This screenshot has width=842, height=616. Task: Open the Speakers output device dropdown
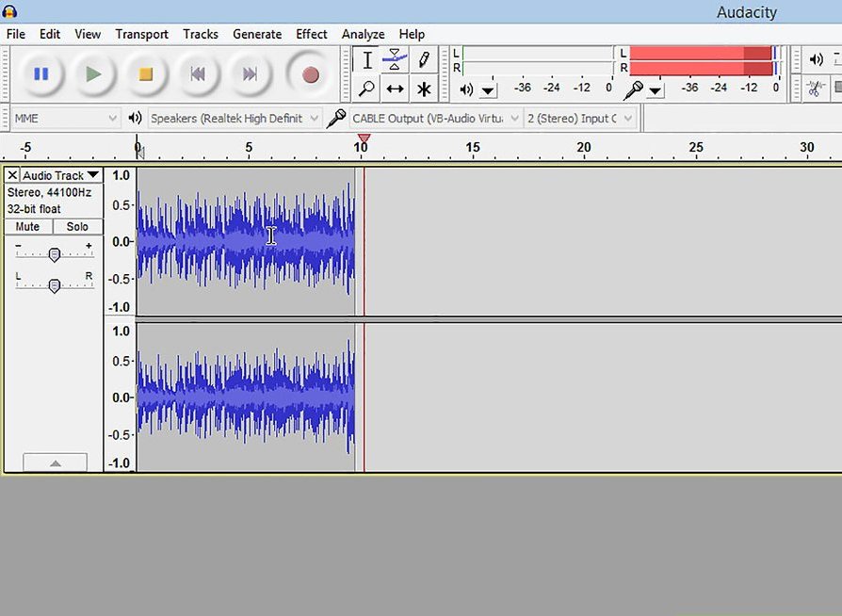(x=235, y=118)
